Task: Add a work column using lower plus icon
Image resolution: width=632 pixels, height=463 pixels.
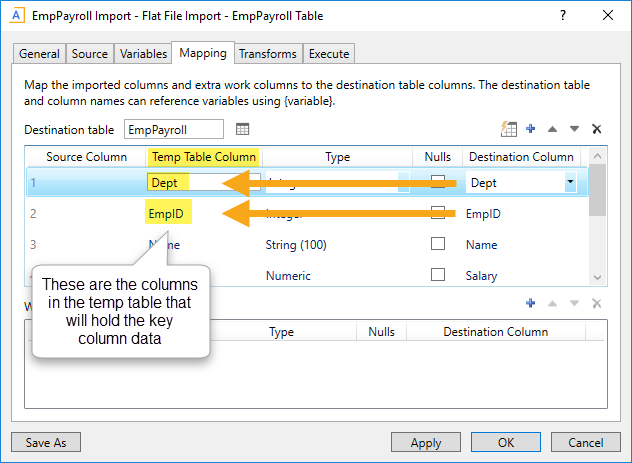Action: click(530, 304)
